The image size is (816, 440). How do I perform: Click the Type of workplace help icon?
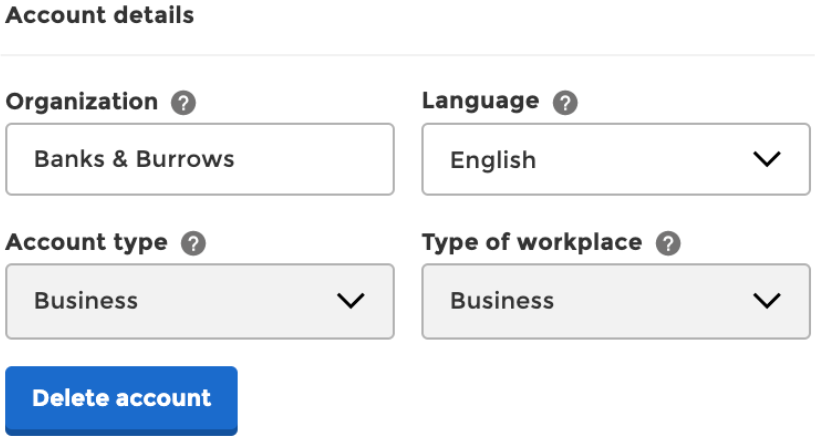[668, 243]
